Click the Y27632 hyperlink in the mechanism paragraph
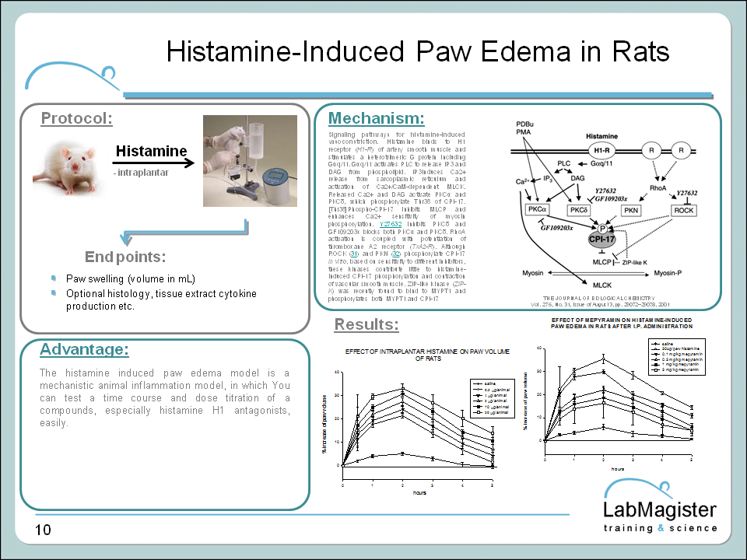The image size is (747, 560). pos(390,224)
